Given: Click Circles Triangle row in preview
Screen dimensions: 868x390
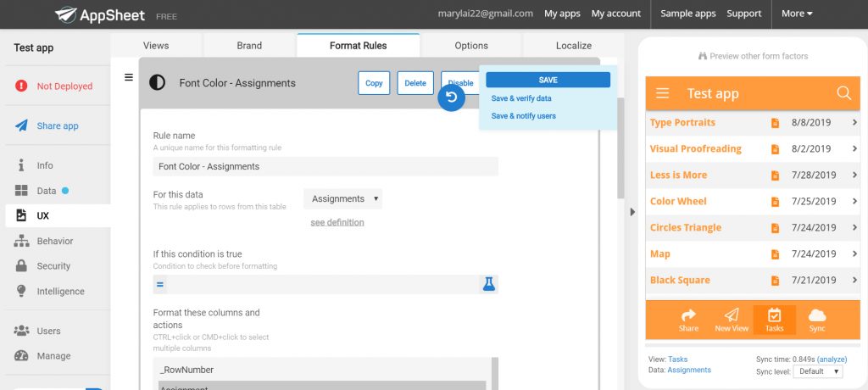Looking at the screenshot, I should [x=753, y=228].
